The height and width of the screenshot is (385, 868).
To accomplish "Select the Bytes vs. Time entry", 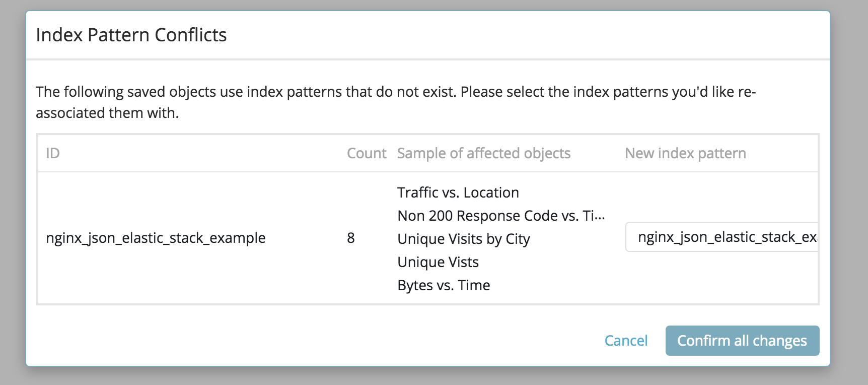I will 444,285.
